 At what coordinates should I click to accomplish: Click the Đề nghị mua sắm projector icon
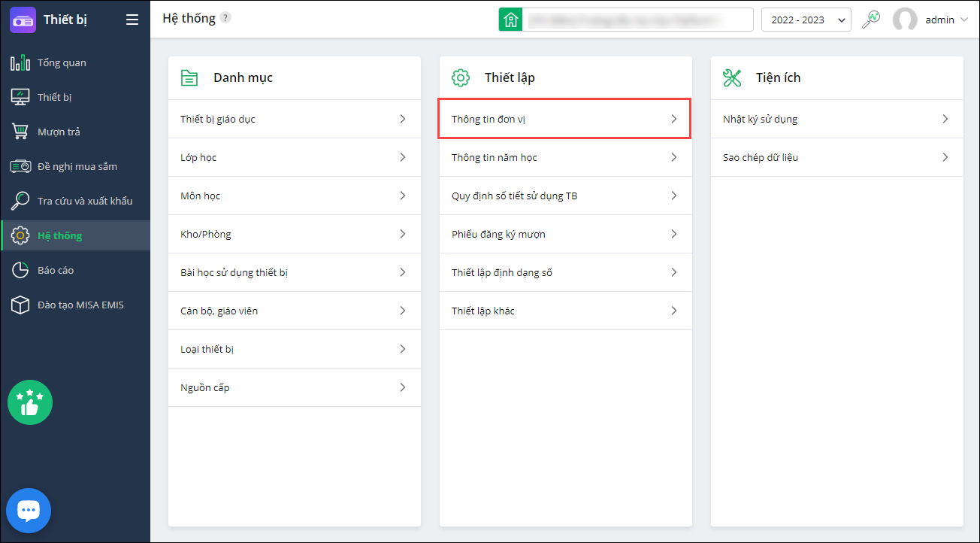pos(20,166)
